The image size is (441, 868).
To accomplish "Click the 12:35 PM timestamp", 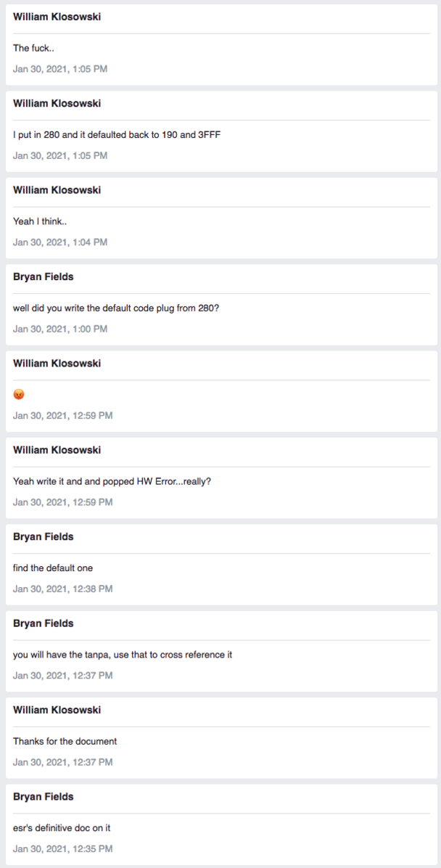I will tap(63, 848).
